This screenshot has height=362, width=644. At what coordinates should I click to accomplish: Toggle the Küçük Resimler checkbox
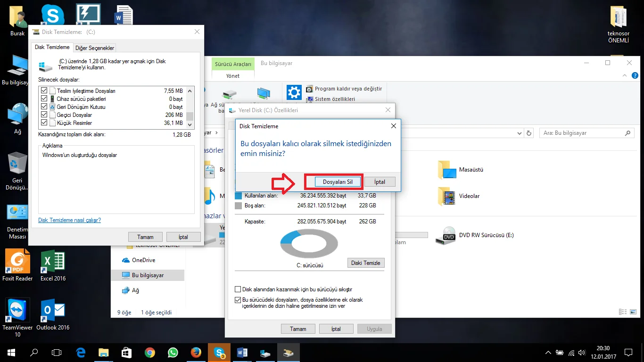[x=44, y=123]
